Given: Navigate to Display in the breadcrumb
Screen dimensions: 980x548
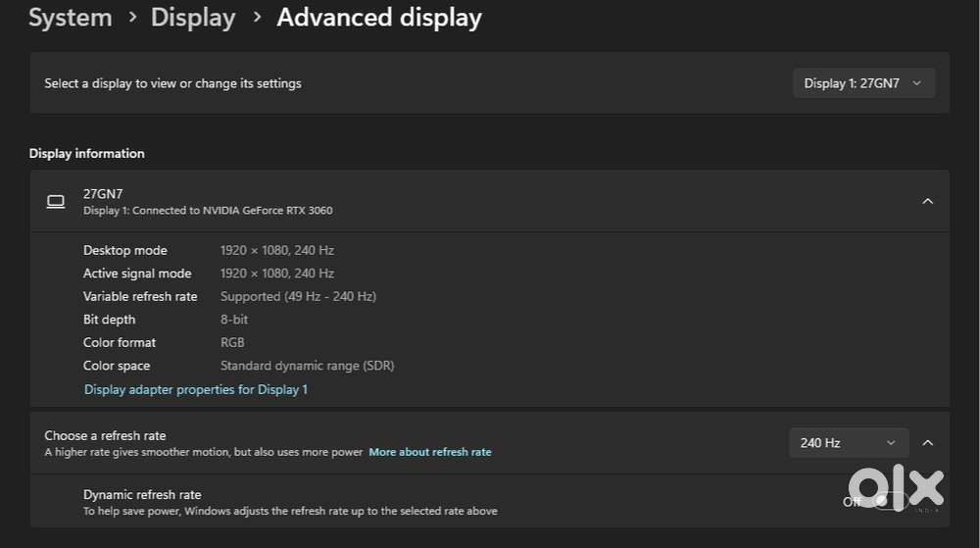Looking at the screenshot, I should (193, 18).
